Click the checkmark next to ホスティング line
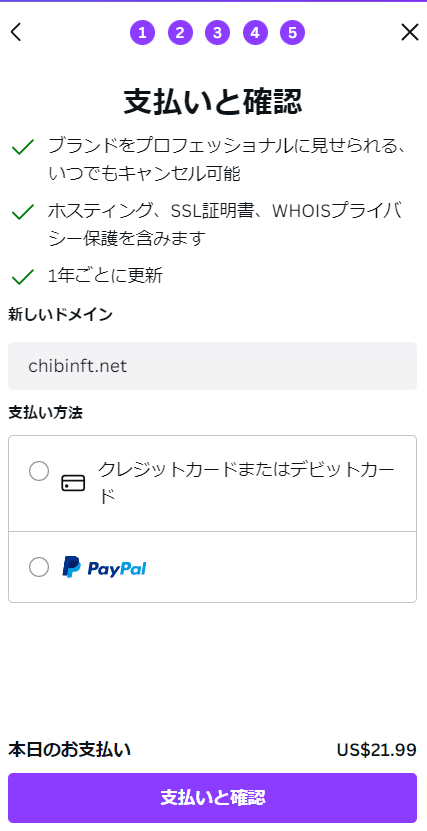The width and height of the screenshot is (427, 831). pyautogui.click(x=23, y=213)
